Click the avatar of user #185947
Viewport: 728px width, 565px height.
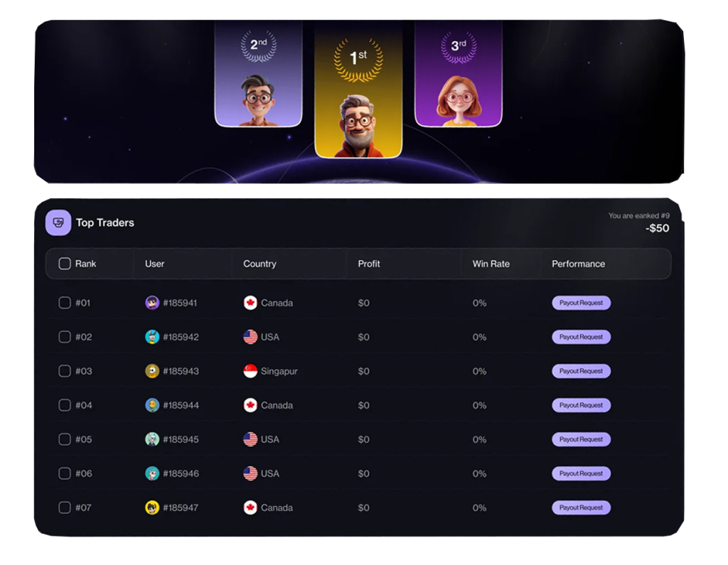152,507
